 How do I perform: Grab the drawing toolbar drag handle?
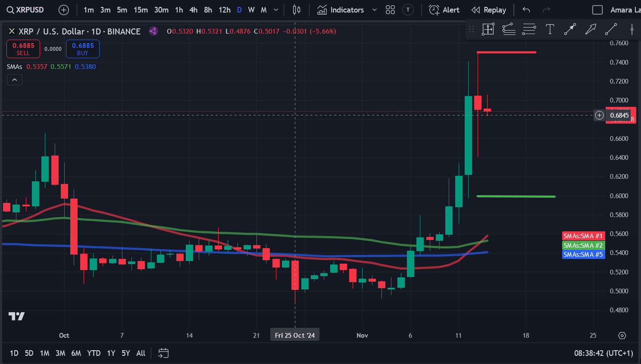tap(472, 29)
